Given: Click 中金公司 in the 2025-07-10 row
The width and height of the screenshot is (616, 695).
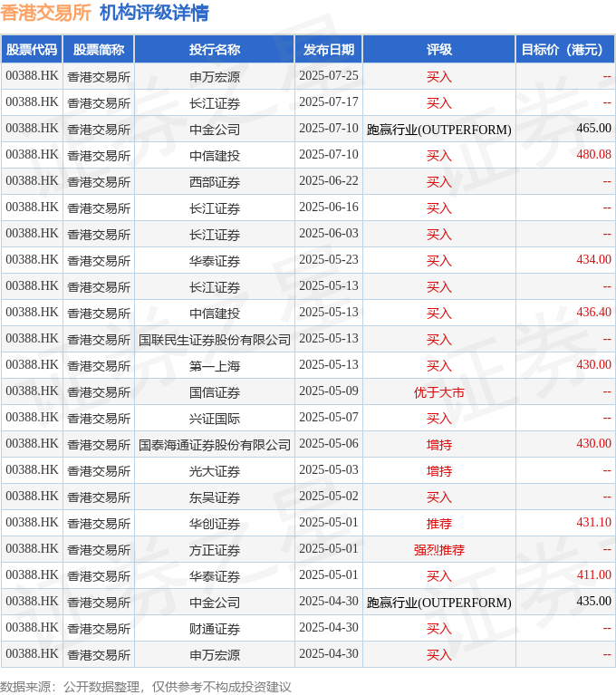Looking at the screenshot, I should point(215,130).
